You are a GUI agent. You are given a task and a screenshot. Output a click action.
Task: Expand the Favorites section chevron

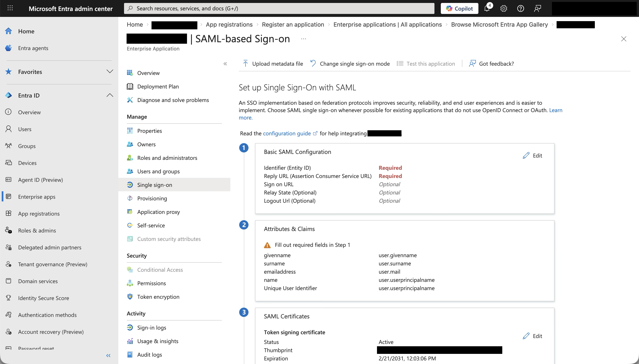tap(110, 72)
